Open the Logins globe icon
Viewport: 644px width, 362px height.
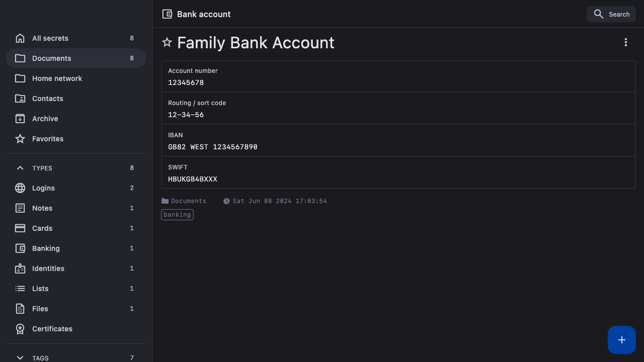click(20, 188)
